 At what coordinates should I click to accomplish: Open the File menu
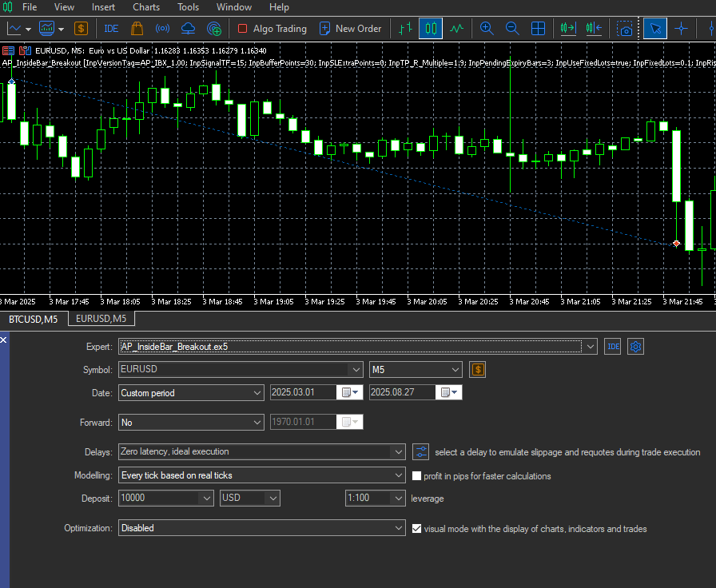tap(30, 7)
